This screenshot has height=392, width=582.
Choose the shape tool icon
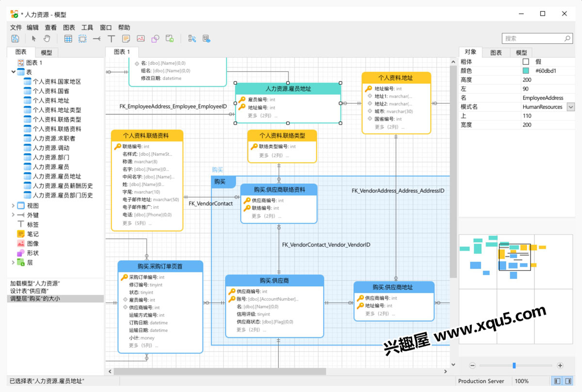tap(155, 39)
